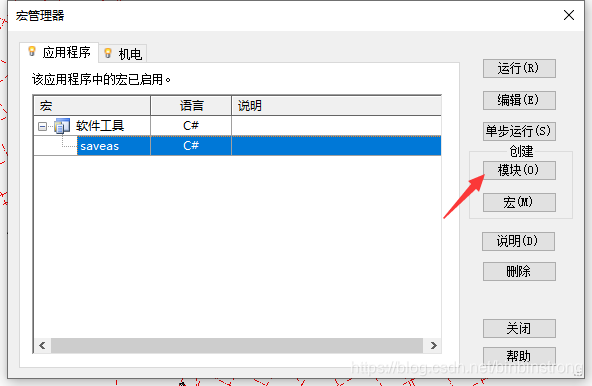Click the 说明 column header
Screen dimensions: 592x386
336,105
